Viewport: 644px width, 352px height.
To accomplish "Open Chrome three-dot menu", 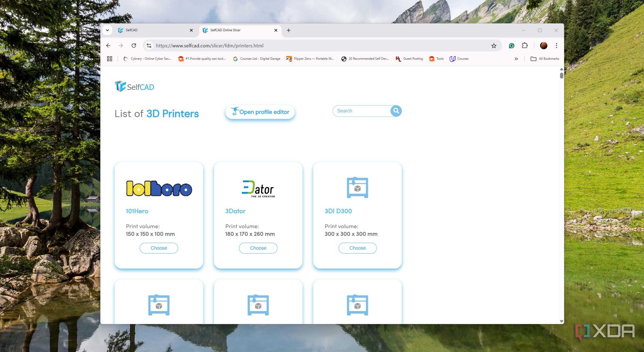I will (556, 45).
